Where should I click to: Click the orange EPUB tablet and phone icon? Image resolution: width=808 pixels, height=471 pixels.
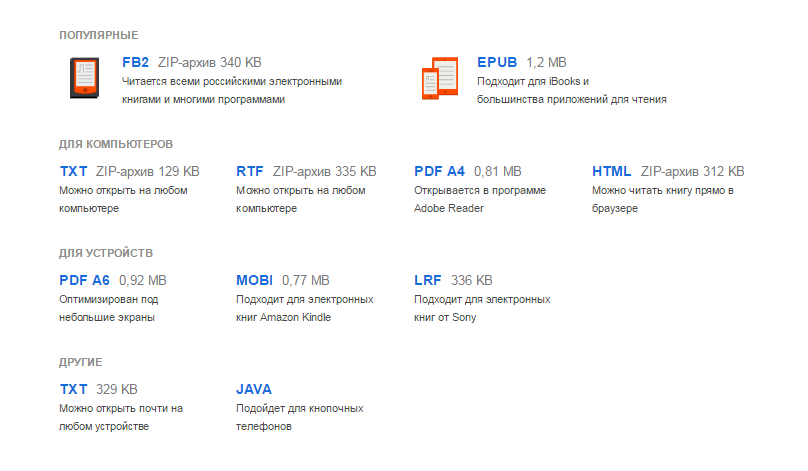coord(440,79)
